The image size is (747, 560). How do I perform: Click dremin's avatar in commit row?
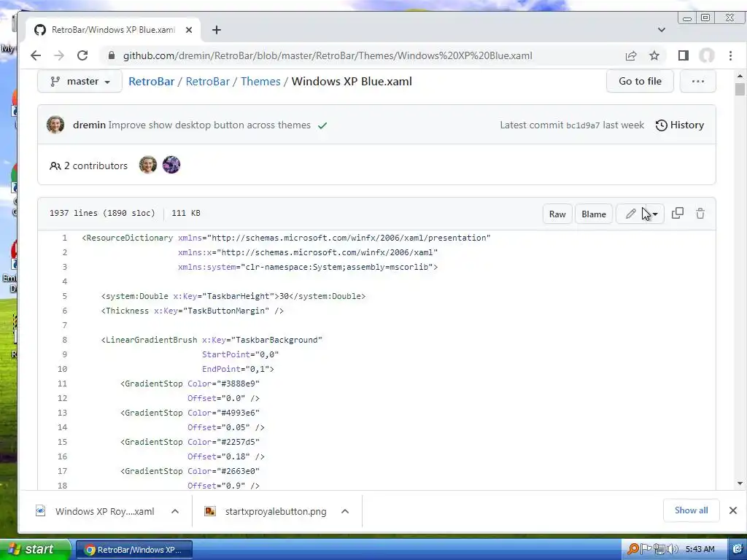[55, 125]
